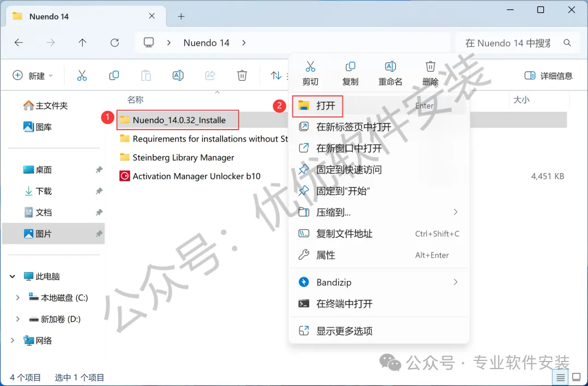The width and height of the screenshot is (588, 386).
Task: Click the Rename icon in the context menu
Action: [390, 67]
